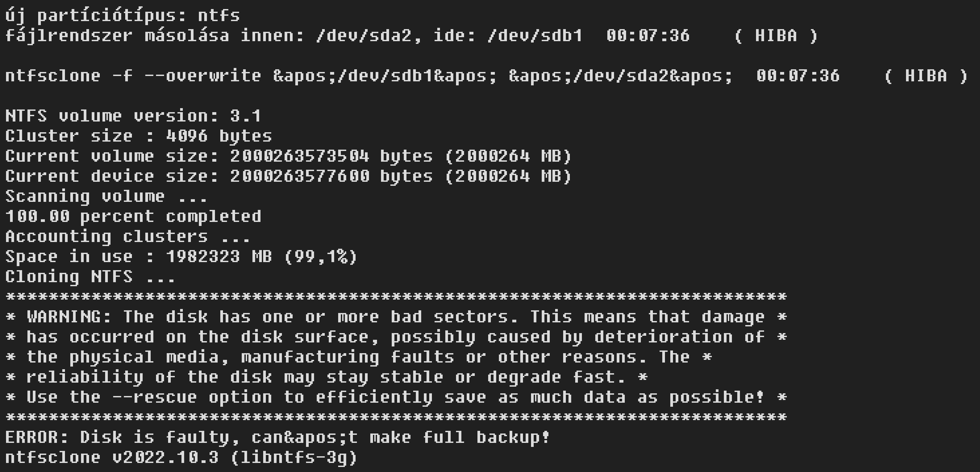Click the "új partíciótípus: ntfs" line
Image resolution: width=980 pixels, height=472 pixels.
click(x=123, y=16)
